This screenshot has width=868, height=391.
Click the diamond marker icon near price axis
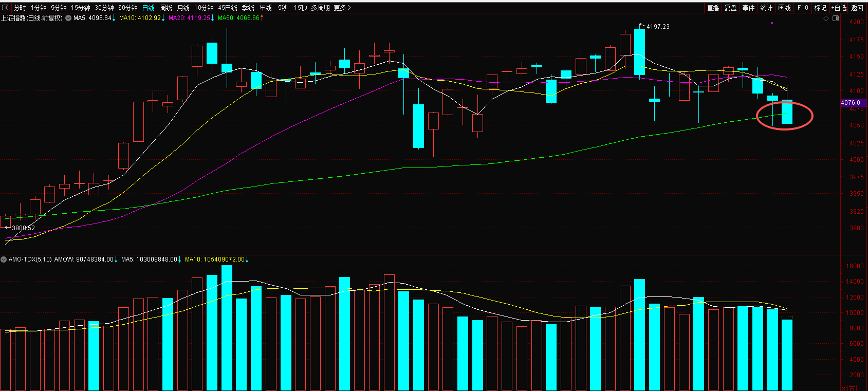click(x=826, y=18)
